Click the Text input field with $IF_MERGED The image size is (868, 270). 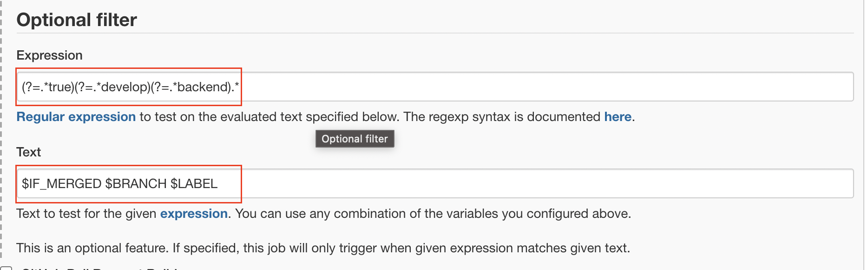(x=435, y=183)
